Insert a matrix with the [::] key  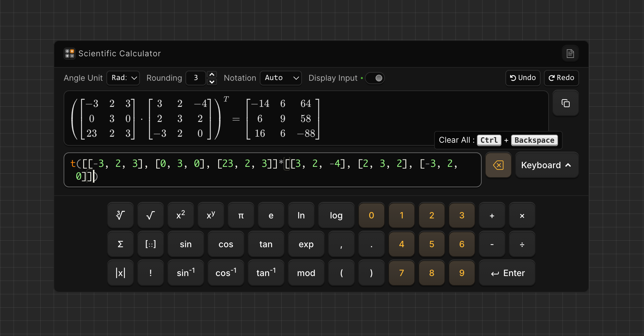coord(150,244)
